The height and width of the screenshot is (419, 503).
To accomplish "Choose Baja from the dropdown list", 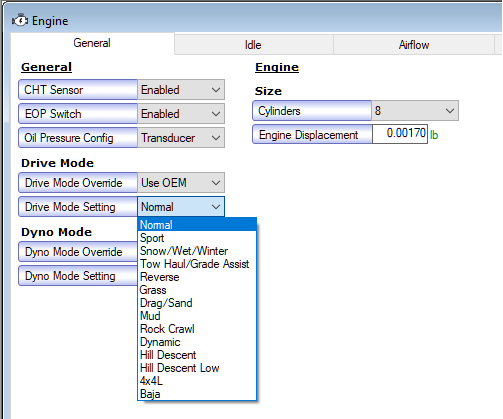I will [x=197, y=394].
